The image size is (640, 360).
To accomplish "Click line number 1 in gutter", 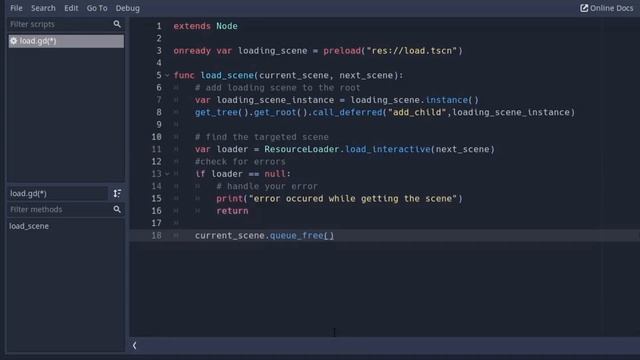I will click(159, 26).
